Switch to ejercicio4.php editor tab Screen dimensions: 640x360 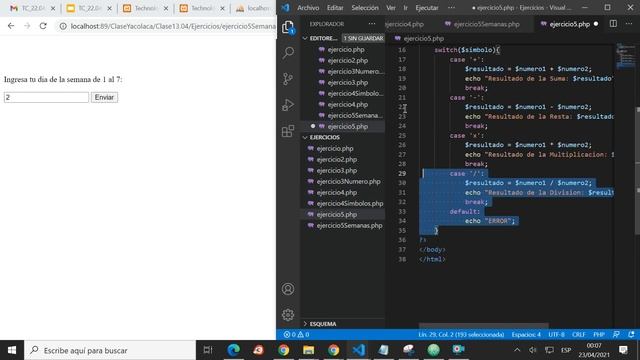click(405, 24)
